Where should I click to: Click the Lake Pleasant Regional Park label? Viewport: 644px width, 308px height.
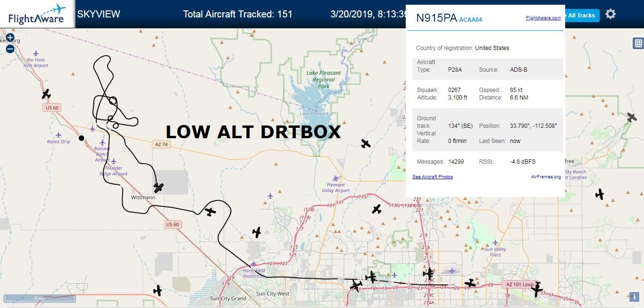pyautogui.click(x=324, y=80)
